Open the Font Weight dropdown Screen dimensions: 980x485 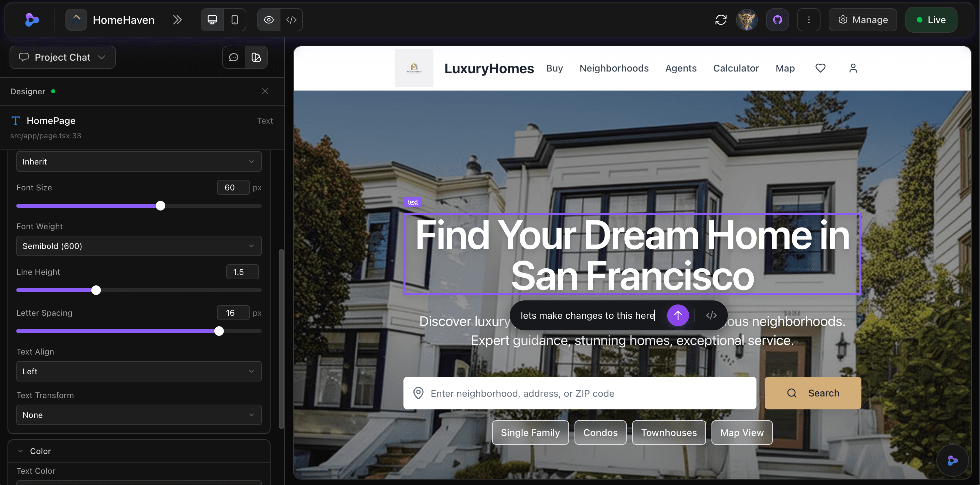[x=139, y=246]
